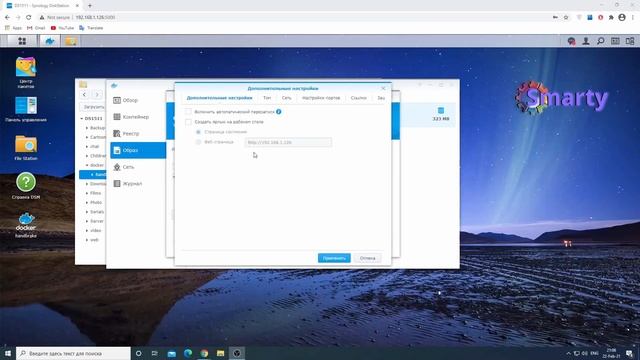Go back in File Station window

pos(84,95)
